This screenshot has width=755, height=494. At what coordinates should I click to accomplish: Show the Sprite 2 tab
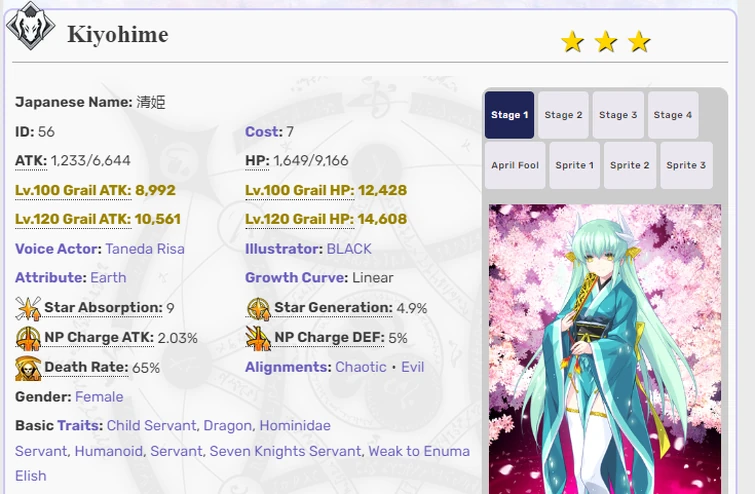coord(630,165)
